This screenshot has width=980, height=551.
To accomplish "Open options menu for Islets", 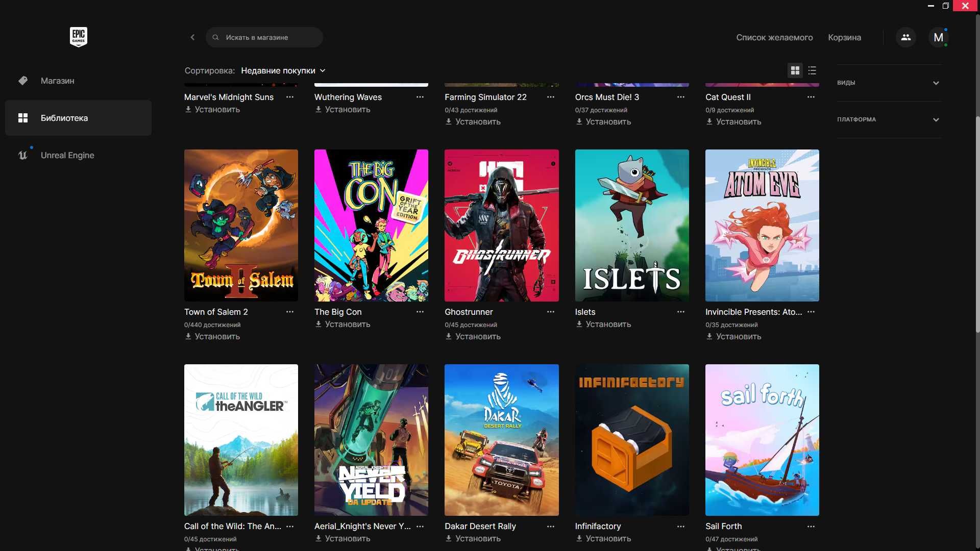I will pyautogui.click(x=681, y=312).
